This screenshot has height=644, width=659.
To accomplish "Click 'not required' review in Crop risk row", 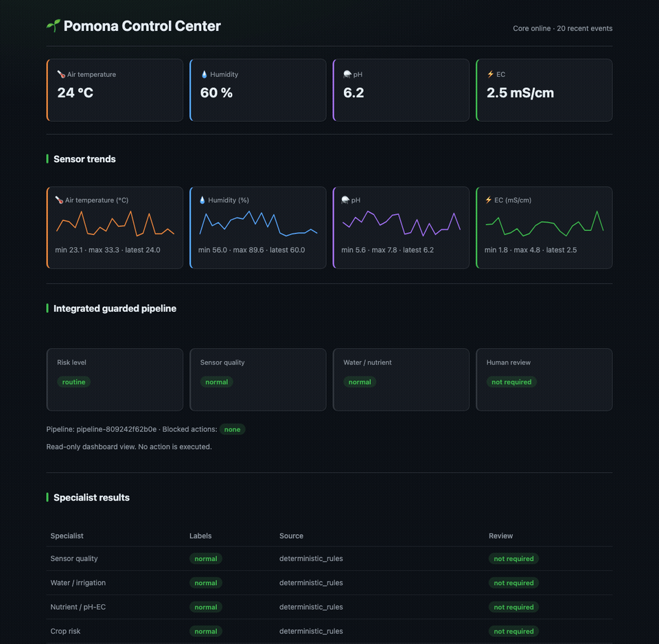I will (513, 632).
